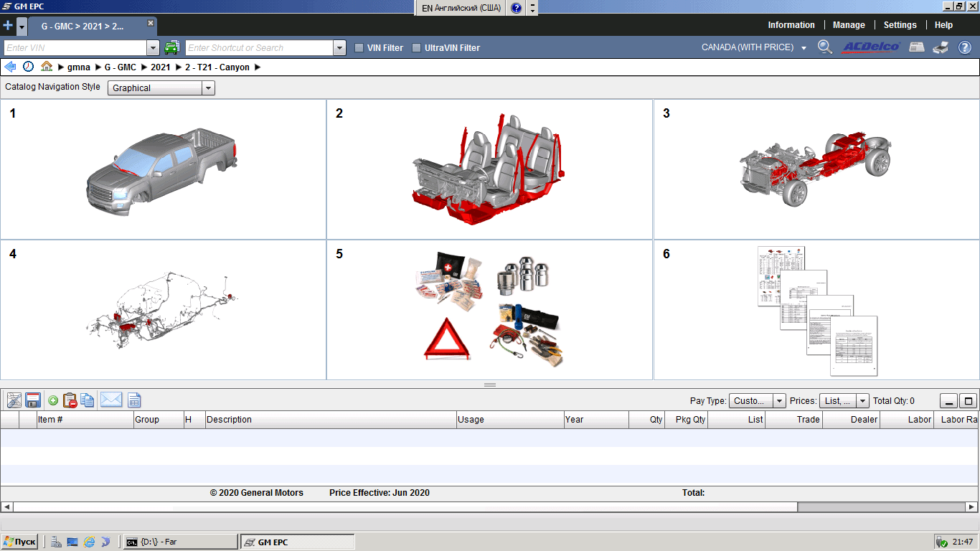Image resolution: width=980 pixels, height=551 pixels.
Task: Enable the UltraVIN Filter checkbox
Action: (417, 48)
